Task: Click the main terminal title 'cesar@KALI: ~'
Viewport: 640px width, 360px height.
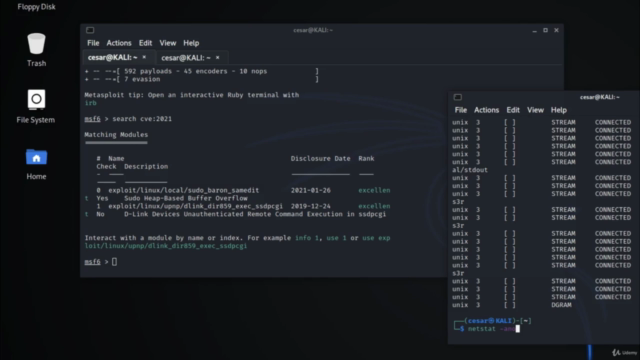Action: pos(313,30)
